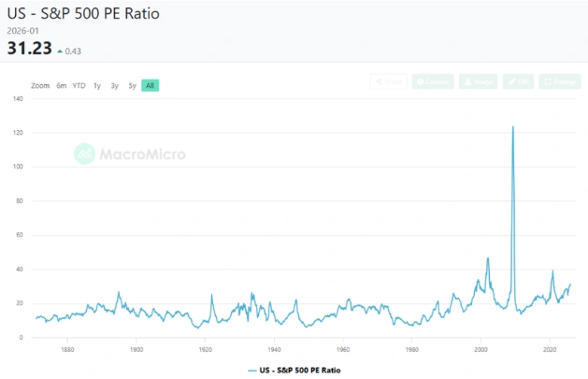Click the current value 31.23

(31, 51)
